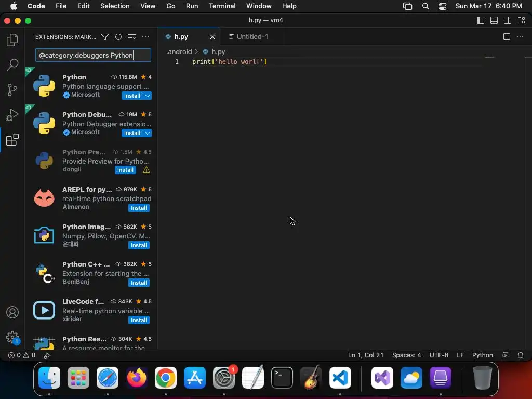The image size is (532, 399).
Task: Go to line via Ln 1, Col 21
Action: click(x=365, y=355)
